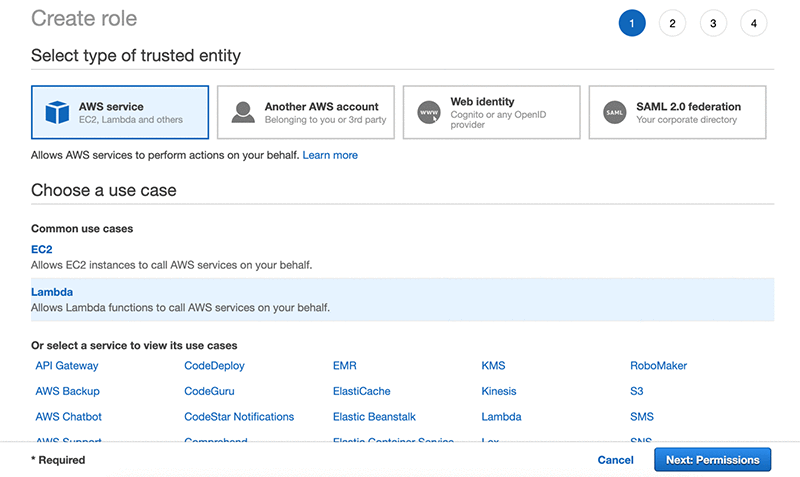Choose CodeDeploy service
This screenshot has width=800, height=477.
coord(214,366)
